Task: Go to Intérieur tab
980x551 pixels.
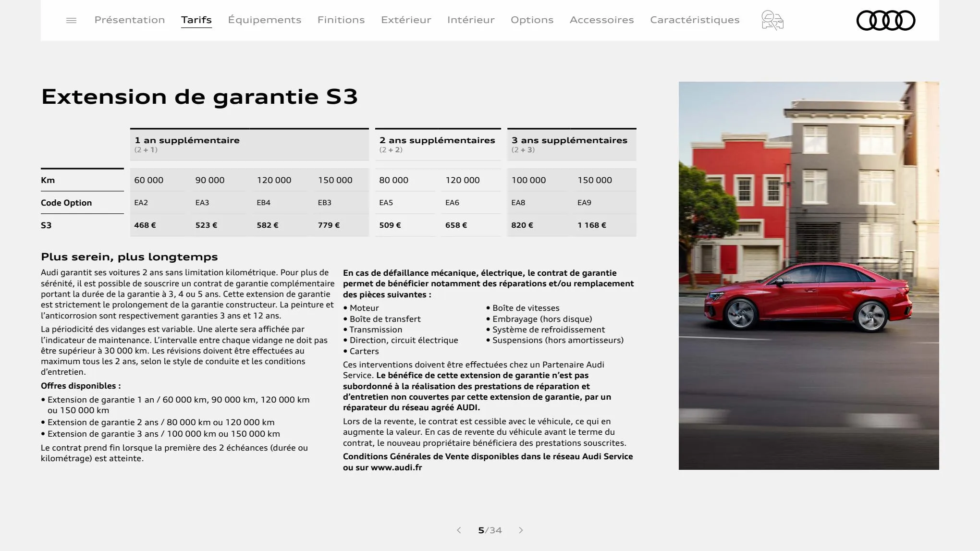Action: point(471,20)
